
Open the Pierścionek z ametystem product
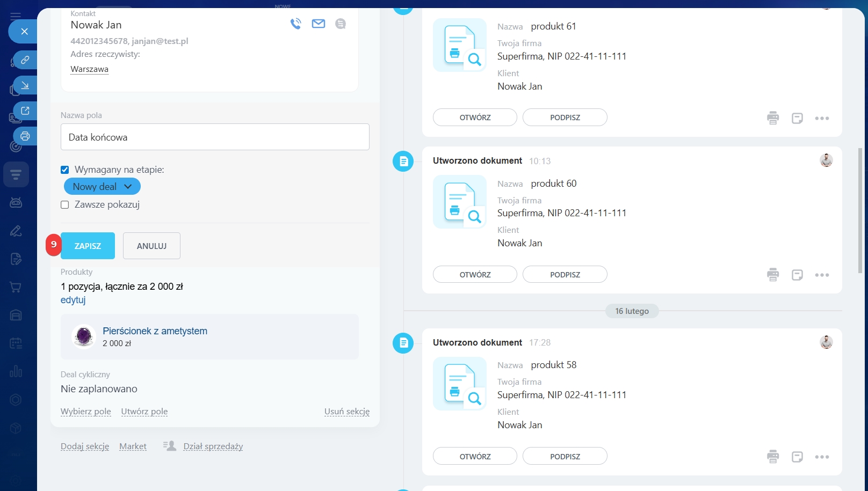coord(155,331)
